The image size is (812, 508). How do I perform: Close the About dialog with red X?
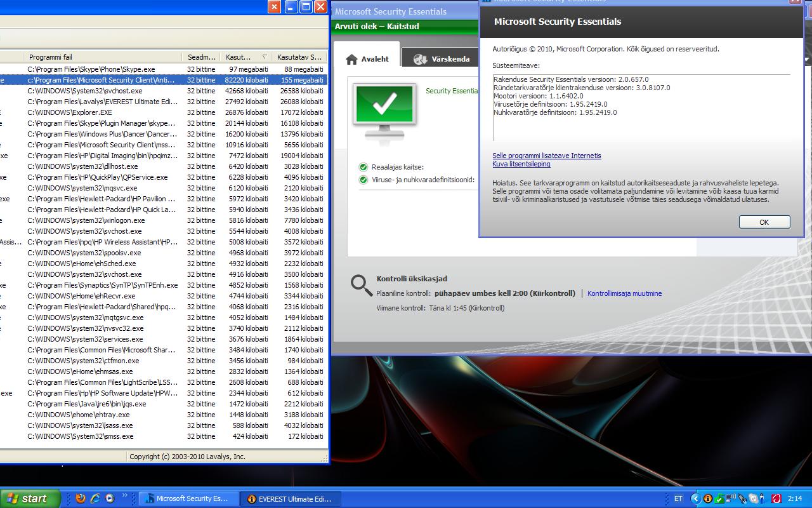796,1
